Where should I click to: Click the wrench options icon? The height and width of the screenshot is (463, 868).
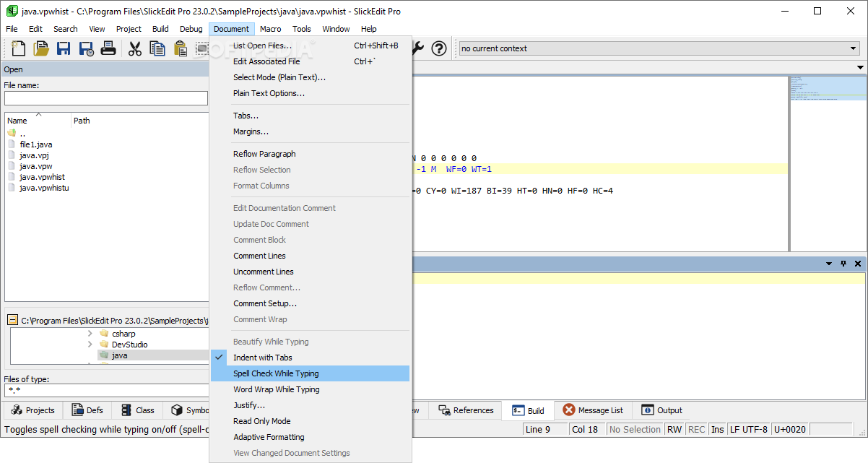[x=418, y=48]
